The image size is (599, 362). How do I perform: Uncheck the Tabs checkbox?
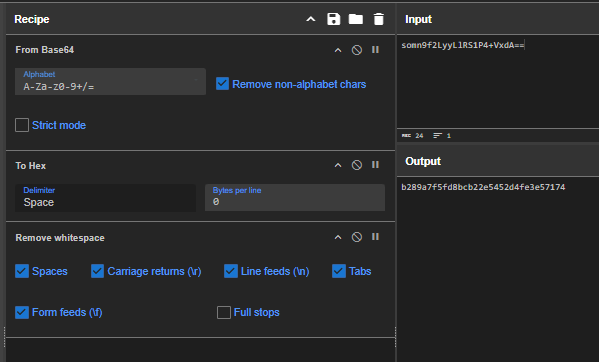339,271
